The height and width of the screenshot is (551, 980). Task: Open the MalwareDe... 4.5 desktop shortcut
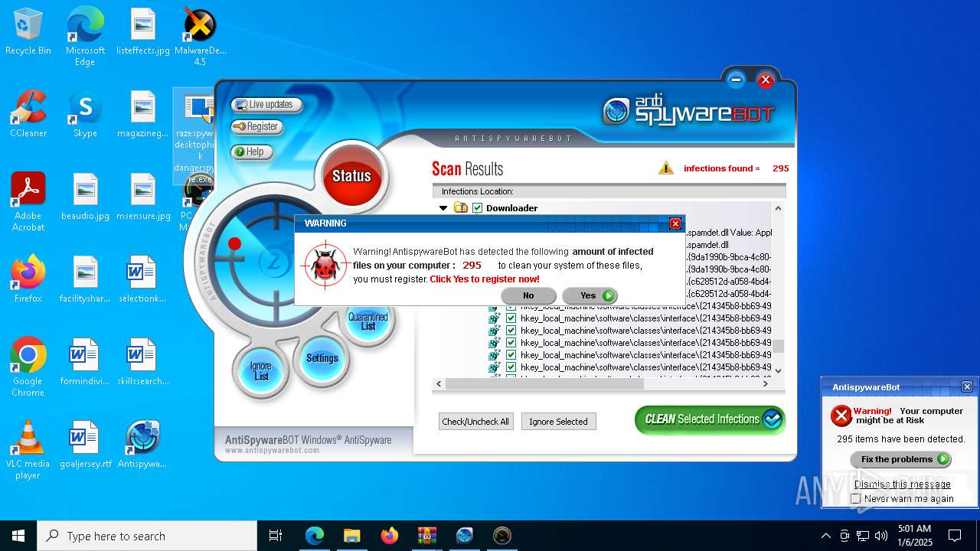pos(200,37)
